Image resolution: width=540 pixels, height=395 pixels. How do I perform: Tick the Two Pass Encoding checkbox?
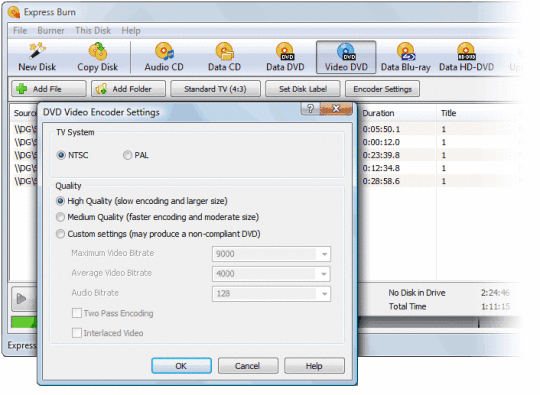[77, 313]
